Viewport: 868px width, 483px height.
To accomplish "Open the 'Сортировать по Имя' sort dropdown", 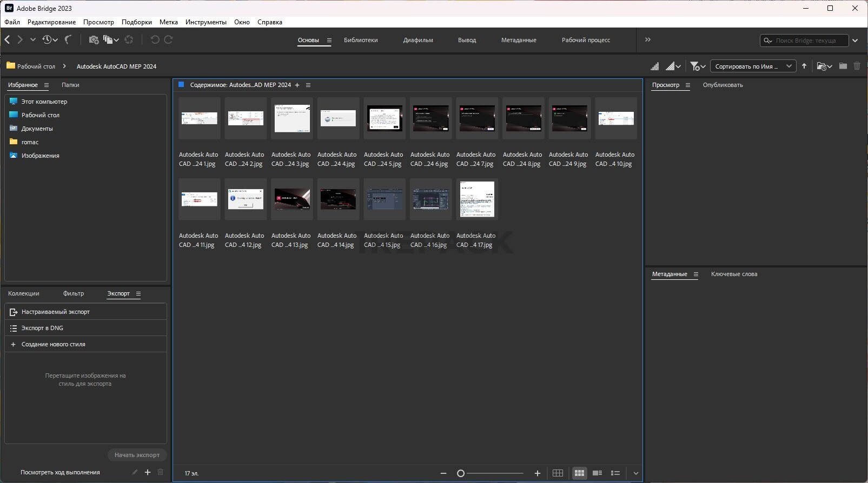I will [752, 66].
